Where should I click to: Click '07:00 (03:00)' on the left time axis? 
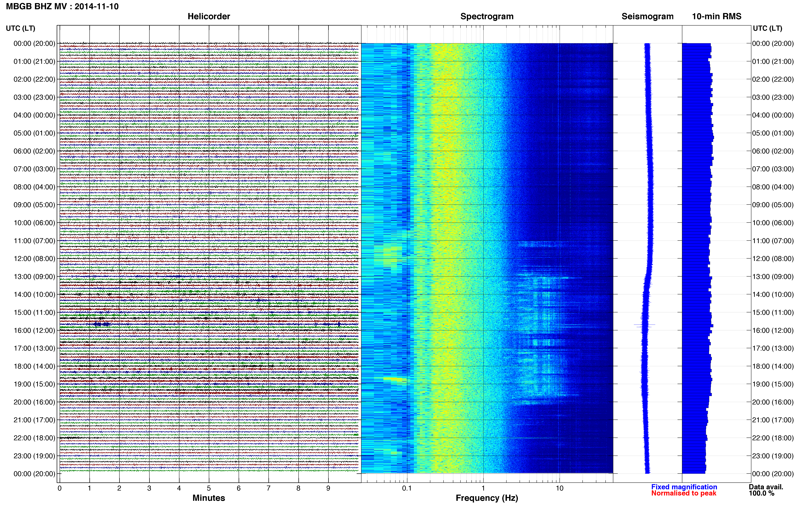click(34, 169)
